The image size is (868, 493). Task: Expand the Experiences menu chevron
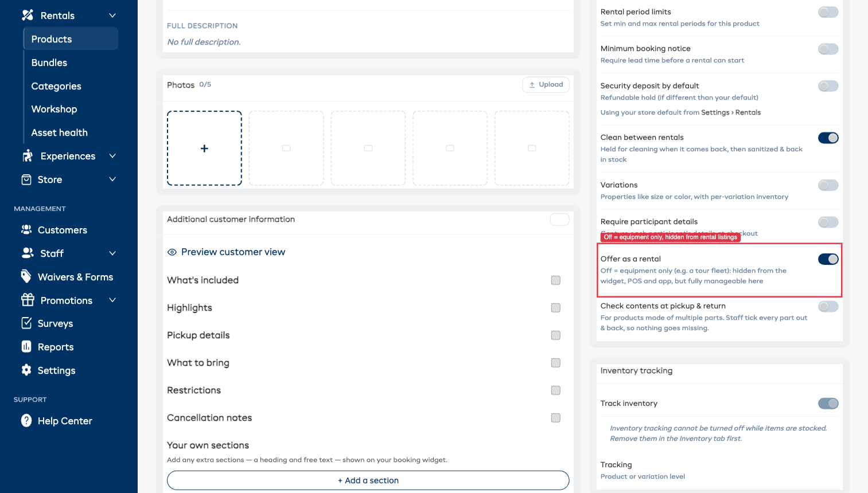pos(112,156)
